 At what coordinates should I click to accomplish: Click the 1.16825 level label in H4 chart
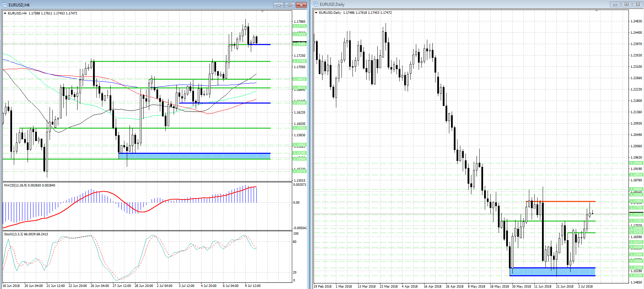(x=299, y=79)
